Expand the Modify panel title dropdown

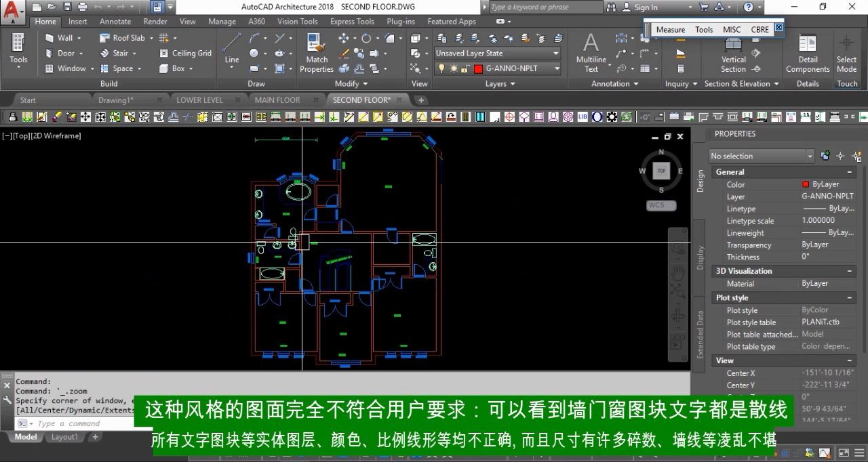(351, 84)
